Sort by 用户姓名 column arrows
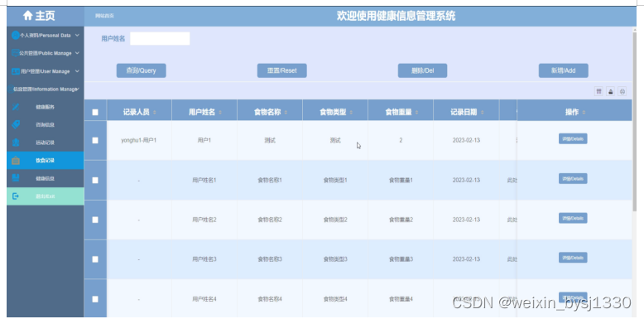Viewport: 644px width, 319px height. [219, 113]
